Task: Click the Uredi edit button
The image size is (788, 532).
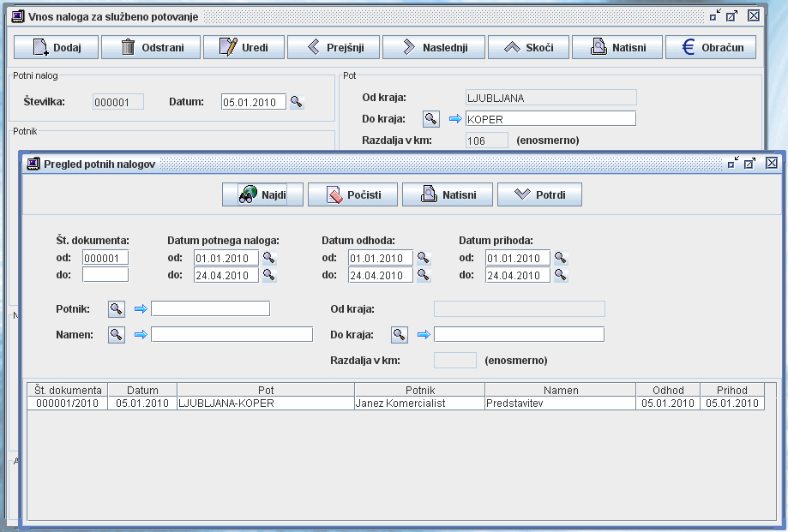Action: tap(244, 47)
